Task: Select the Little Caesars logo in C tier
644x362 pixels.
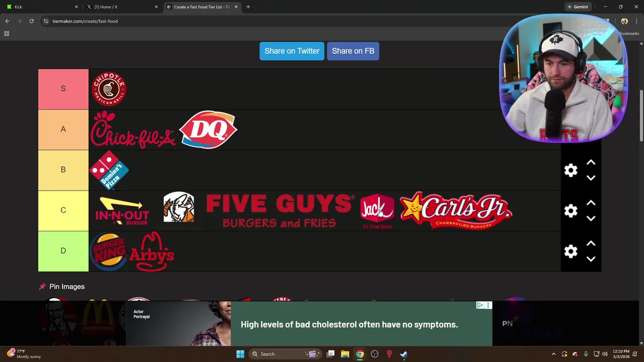Action: [179, 207]
